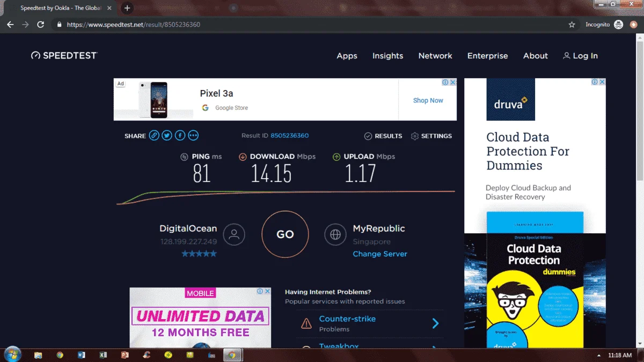This screenshot has height=362, width=644.
Task: Click the Settings gear icon
Action: point(414,136)
